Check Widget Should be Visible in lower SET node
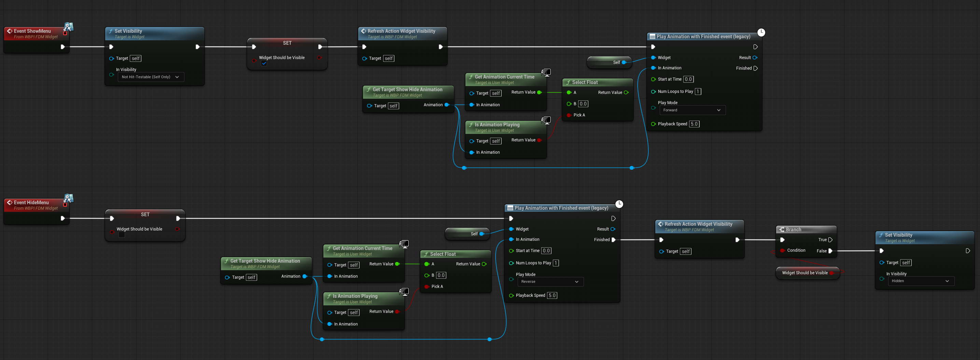The image size is (980, 360). tap(122, 235)
